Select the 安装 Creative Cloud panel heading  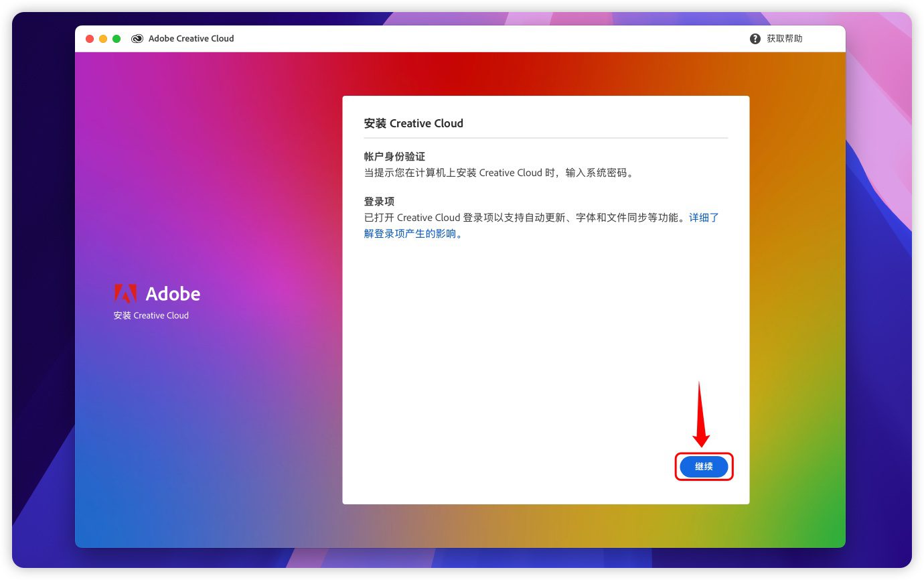413,123
